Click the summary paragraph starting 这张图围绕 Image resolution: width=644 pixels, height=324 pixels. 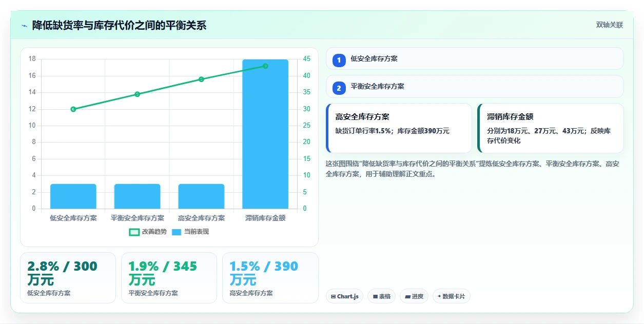[472, 169]
